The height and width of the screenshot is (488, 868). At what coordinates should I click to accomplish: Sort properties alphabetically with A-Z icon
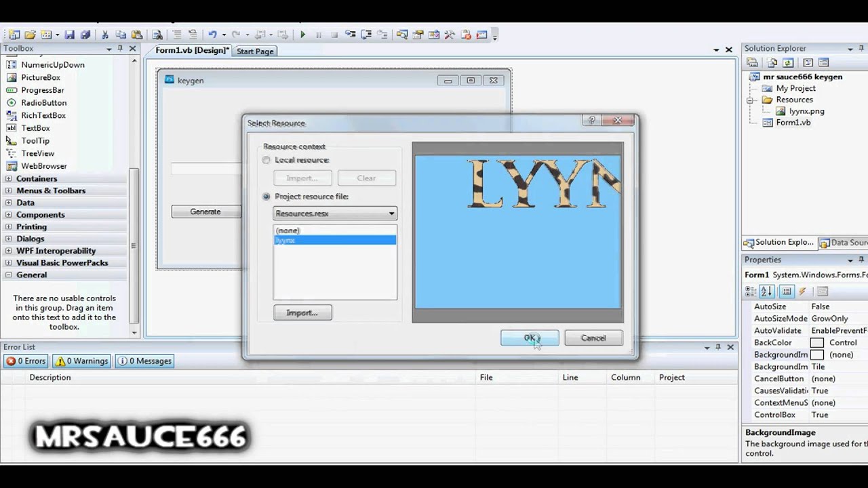coord(767,291)
